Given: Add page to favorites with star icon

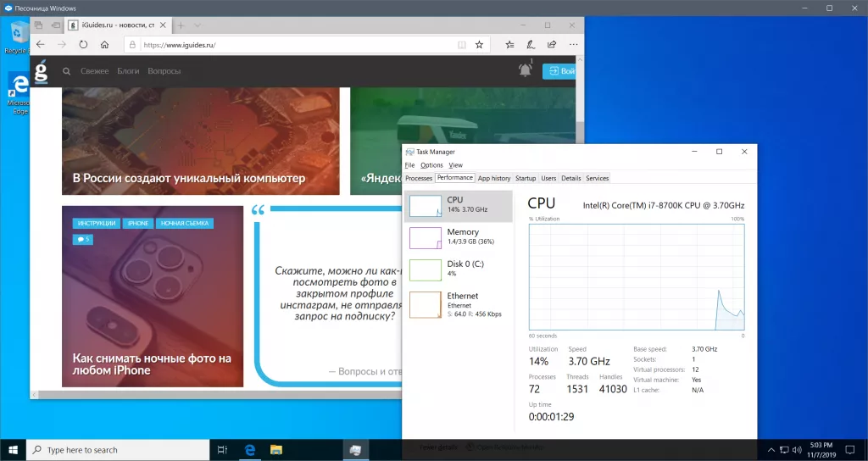Looking at the screenshot, I should [479, 44].
